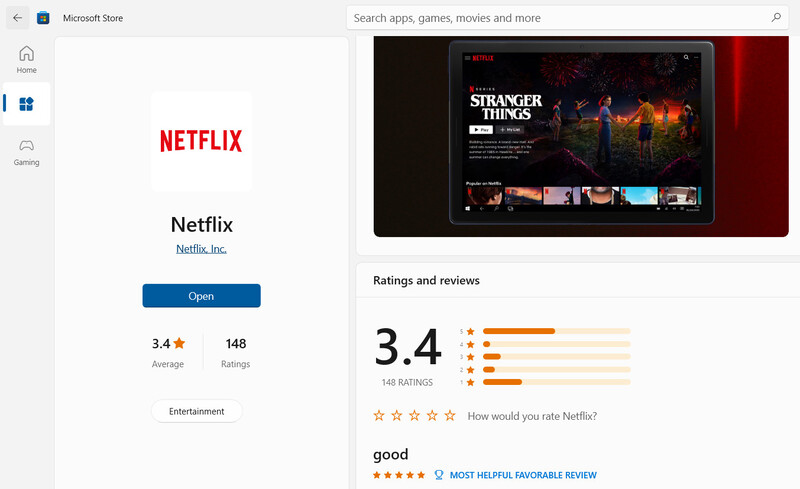
Task: Click the Netflix app title
Action: [x=202, y=225]
